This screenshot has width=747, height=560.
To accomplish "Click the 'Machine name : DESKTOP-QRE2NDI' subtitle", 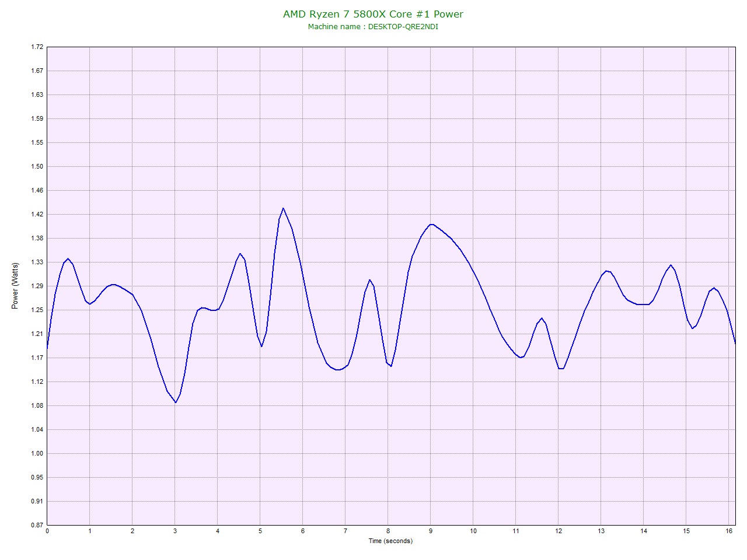I will pos(373,27).
